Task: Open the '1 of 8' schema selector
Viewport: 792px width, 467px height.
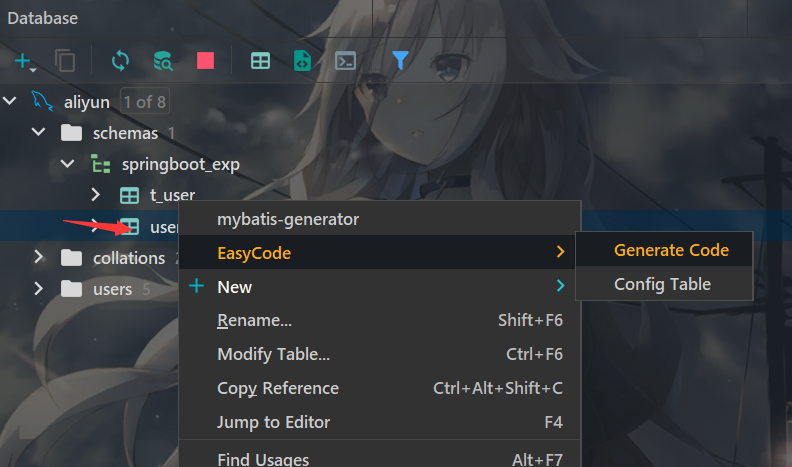Action: [144, 102]
